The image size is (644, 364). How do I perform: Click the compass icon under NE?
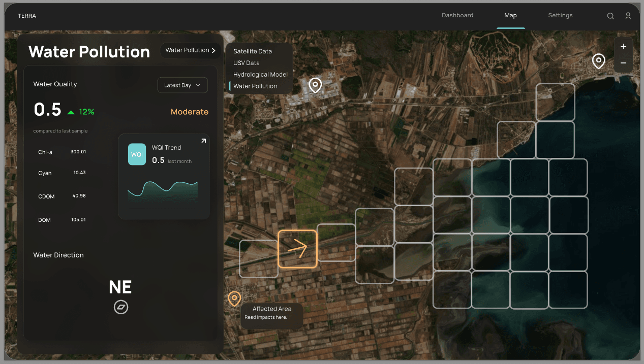[121, 307]
